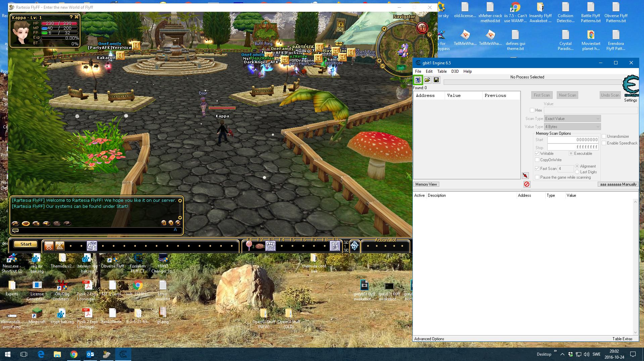Open the D3D menu

pyautogui.click(x=455, y=71)
